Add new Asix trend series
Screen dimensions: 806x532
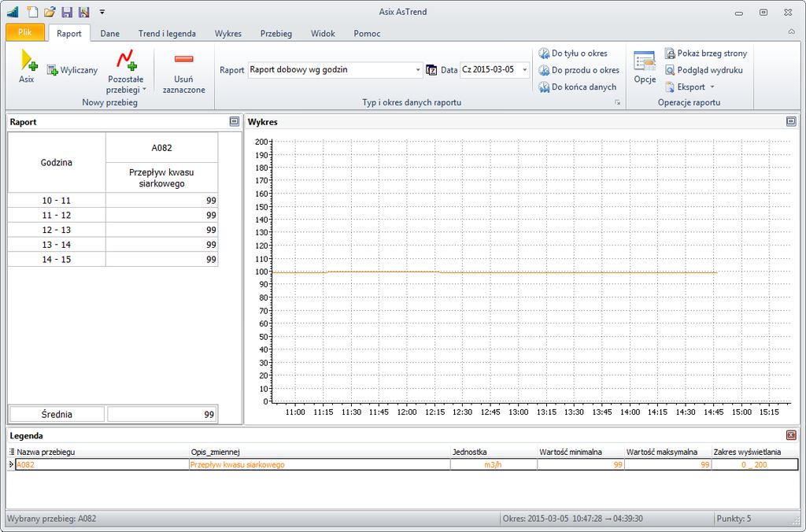(28, 66)
